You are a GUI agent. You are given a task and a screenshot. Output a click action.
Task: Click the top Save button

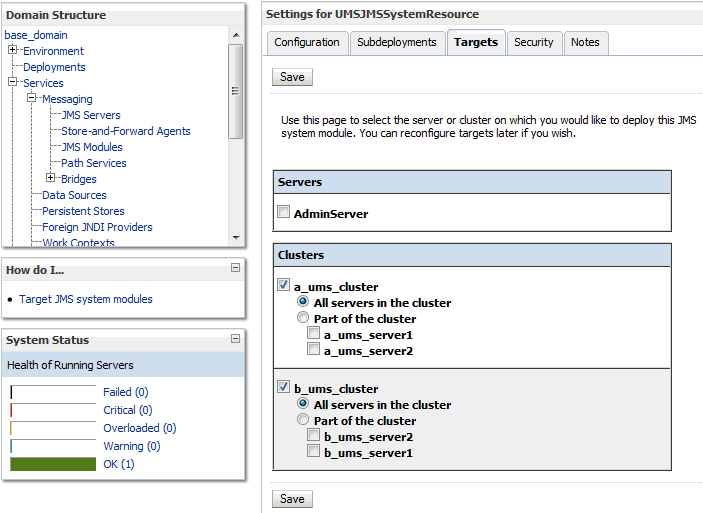292,77
